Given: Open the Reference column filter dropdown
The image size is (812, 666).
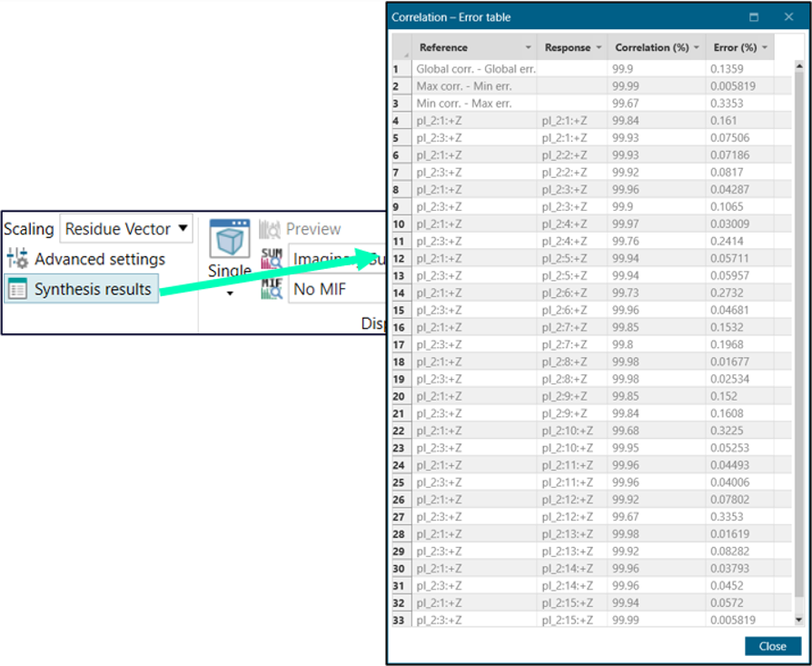Looking at the screenshot, I should pos(528,48).
